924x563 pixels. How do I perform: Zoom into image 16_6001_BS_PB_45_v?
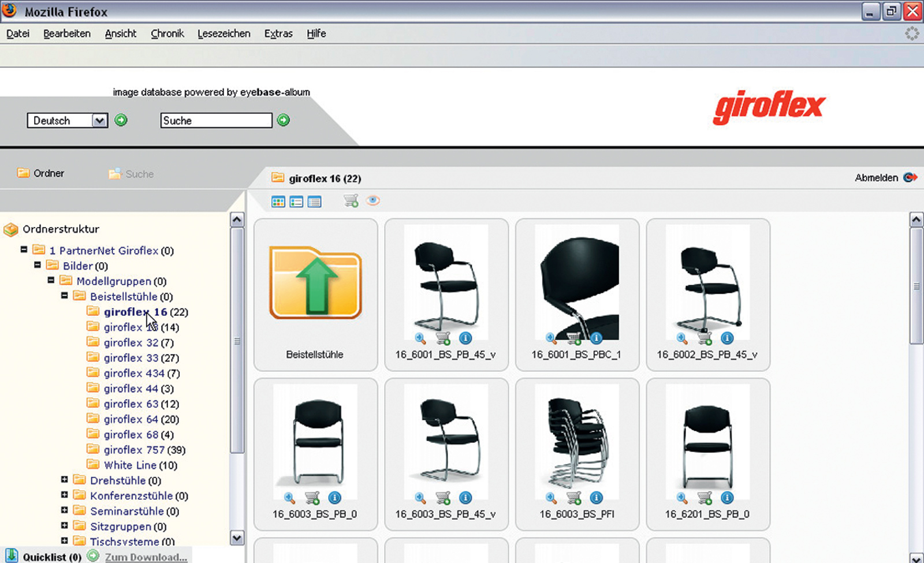coord(420,338)
